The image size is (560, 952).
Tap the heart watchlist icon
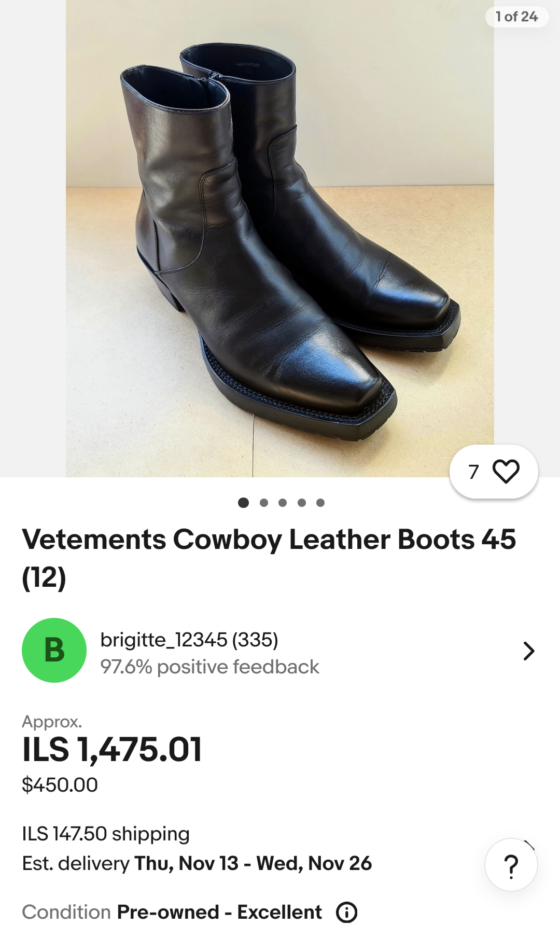click(506, 472)
